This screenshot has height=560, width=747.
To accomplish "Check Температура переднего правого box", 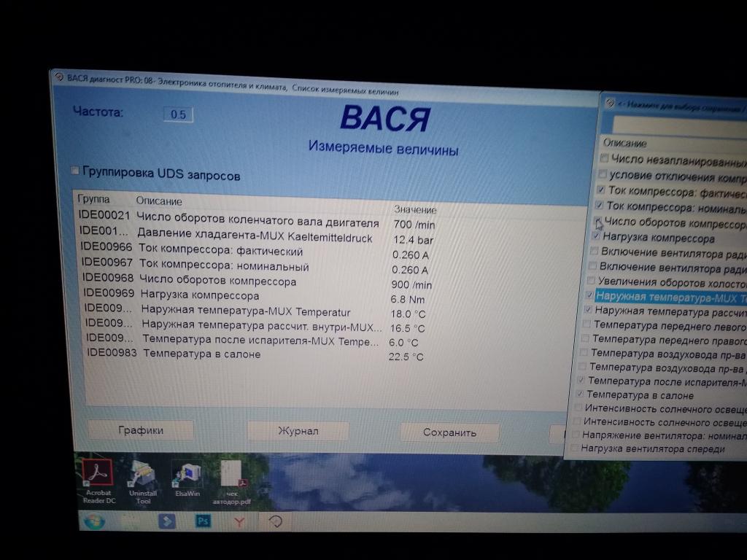I will [x=585, y=338].
